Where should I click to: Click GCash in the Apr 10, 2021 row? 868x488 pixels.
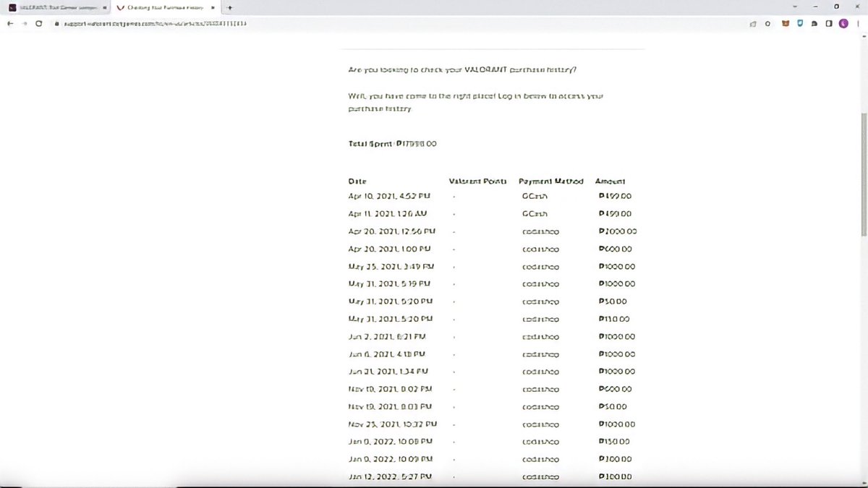coord(535,196)
